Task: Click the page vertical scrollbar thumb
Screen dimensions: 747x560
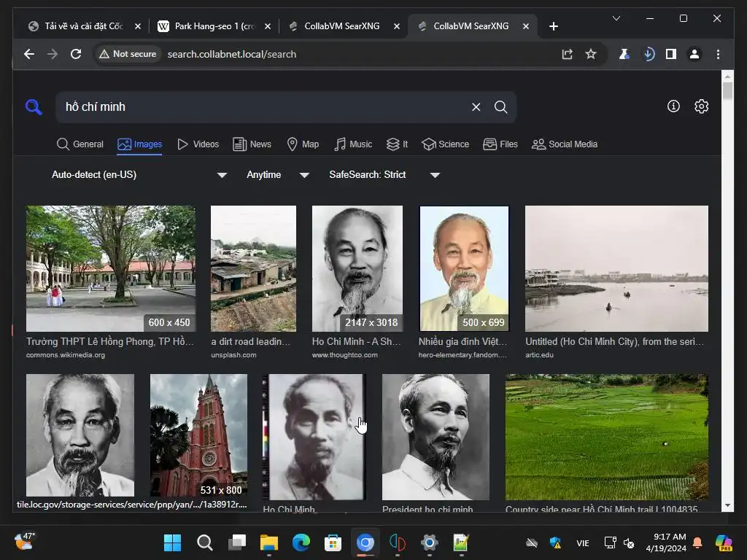Action: 727,92
